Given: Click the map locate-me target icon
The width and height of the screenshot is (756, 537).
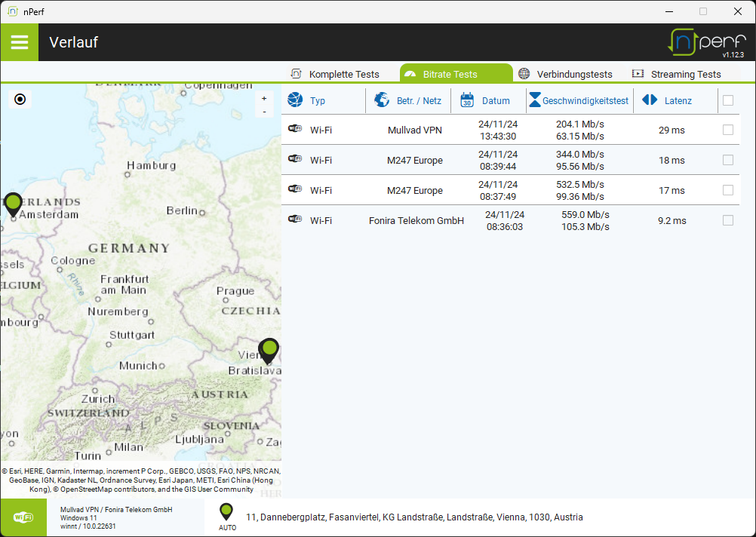Looking at the screenshot, I should tap(20, 99).
